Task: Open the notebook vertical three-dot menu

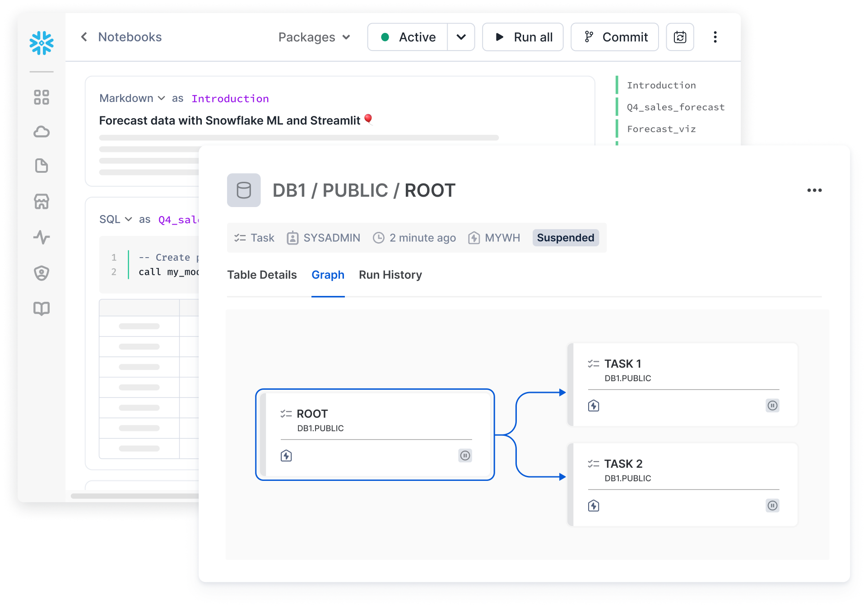Action: 715,37
